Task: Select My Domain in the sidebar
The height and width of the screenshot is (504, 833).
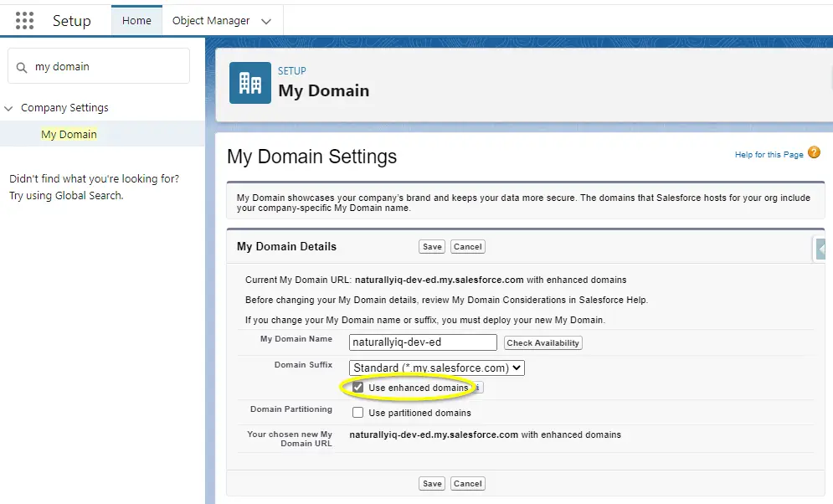Action: pyautogui.click(x=69, y=134)
